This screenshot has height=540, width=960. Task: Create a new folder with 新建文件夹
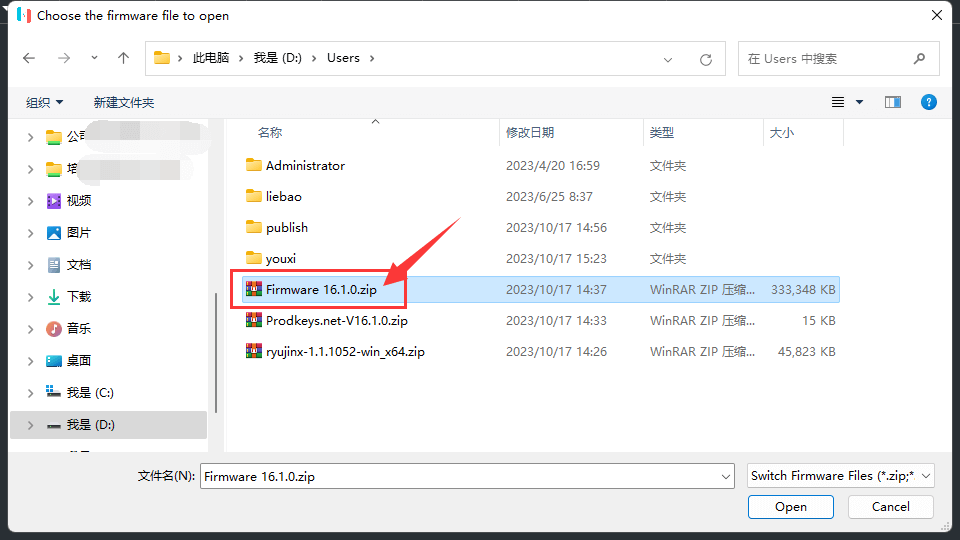click(124, 102)
